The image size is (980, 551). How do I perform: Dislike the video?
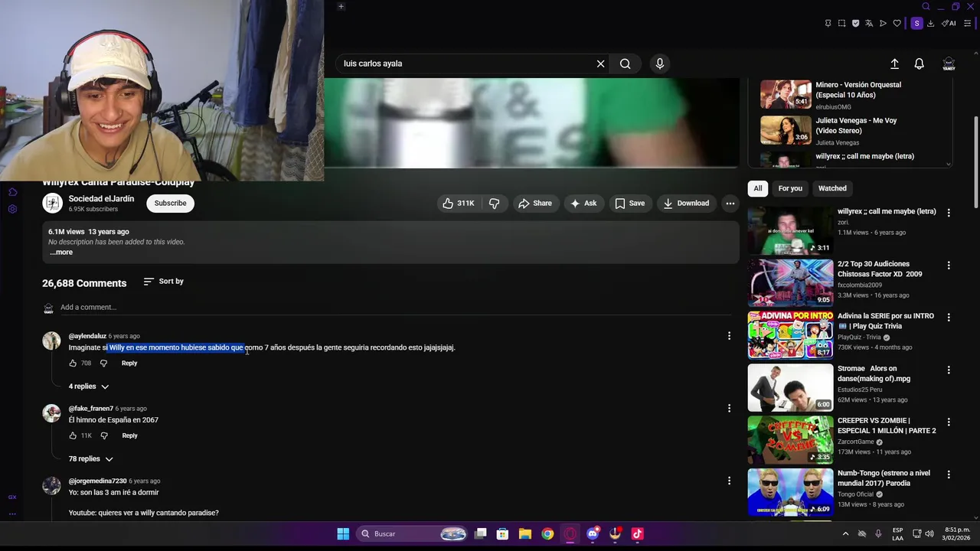coord(495,203)
